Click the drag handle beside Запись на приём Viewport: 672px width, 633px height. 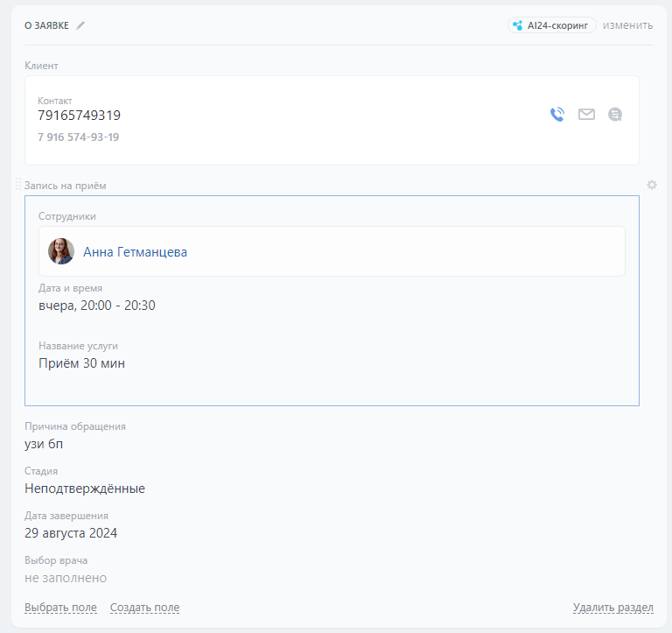point(18,185)
